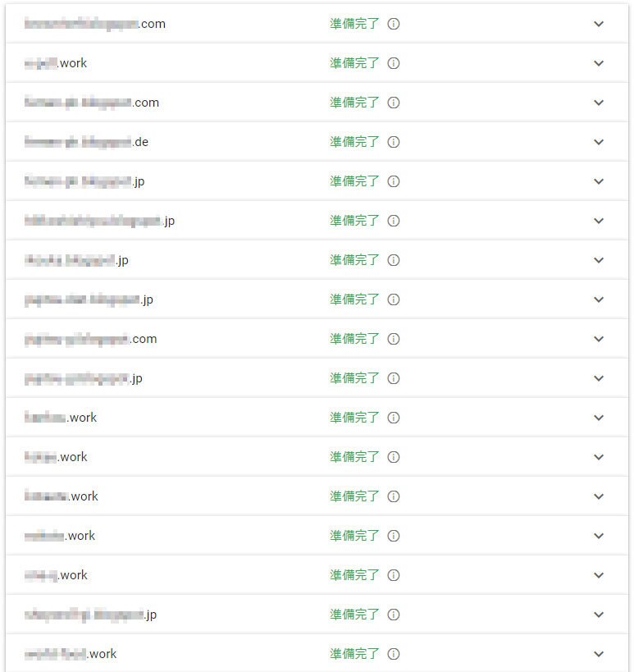Click the topmost domain name ending in .com
Viewport: 634px width, 672px height.
[x=94, y=24]
